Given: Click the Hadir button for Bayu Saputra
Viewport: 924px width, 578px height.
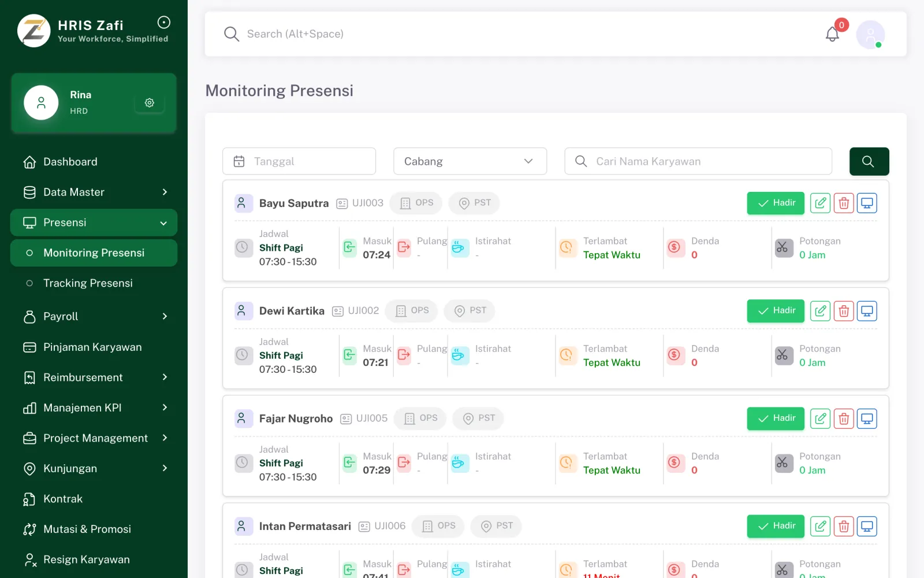Looking at the screenshot, I should (776, 203).
